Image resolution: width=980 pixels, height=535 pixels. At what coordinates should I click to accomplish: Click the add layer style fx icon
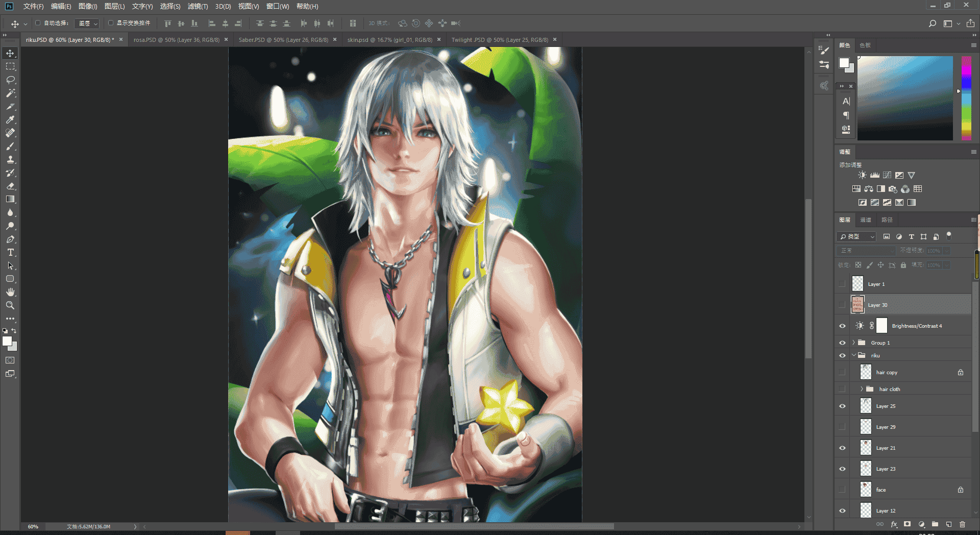coord(894,524)
